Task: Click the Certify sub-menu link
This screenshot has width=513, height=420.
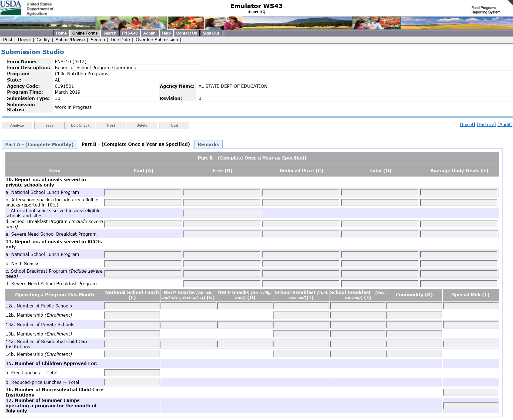Action: point(43,40)
